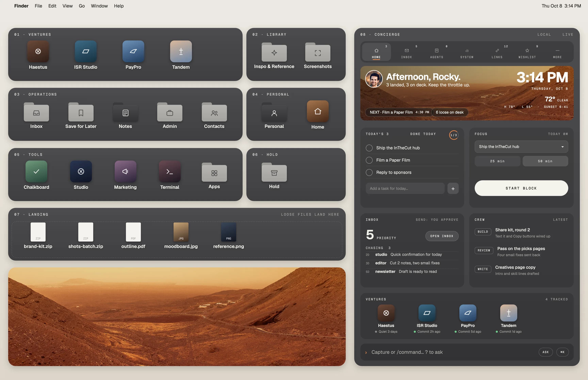The image size is (588, 380).
Task: Select the moodboard.jpg file thumbnail
Action: [x=181, y=232]
